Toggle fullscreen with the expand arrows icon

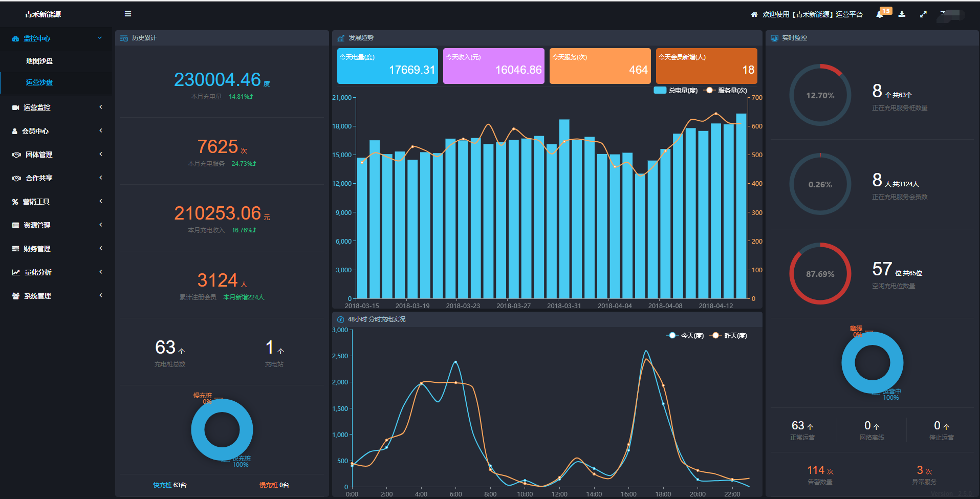pyautogui.click(x=923, y=14)
